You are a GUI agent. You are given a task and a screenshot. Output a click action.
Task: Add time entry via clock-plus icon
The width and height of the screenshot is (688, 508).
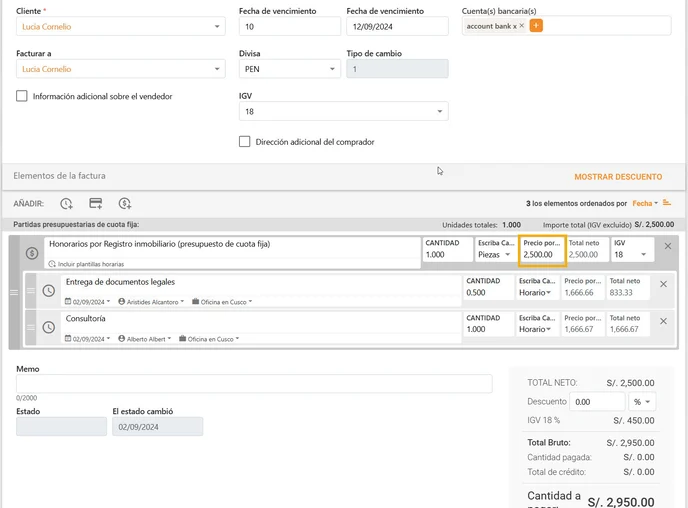pos(66,204)
